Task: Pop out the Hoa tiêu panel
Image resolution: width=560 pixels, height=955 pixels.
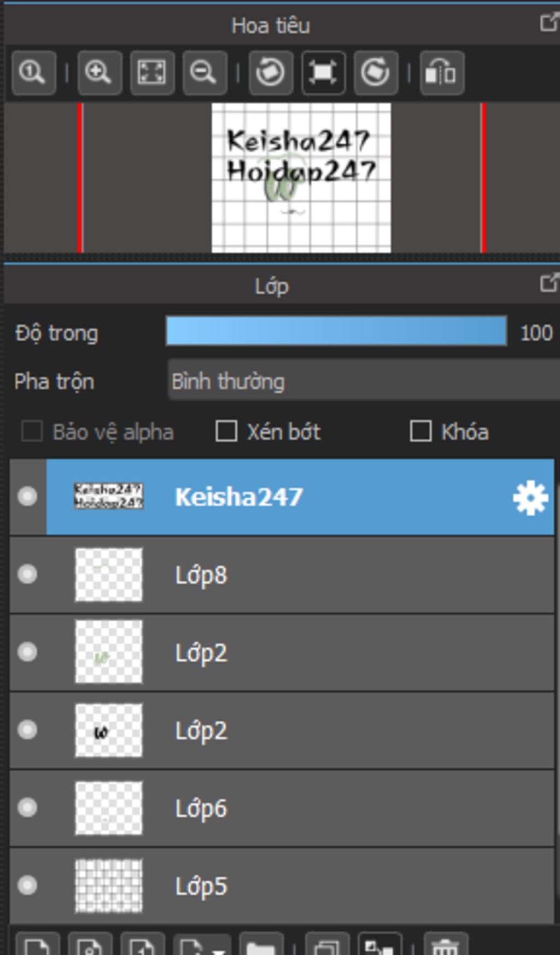Action: [x=549, y=22]
